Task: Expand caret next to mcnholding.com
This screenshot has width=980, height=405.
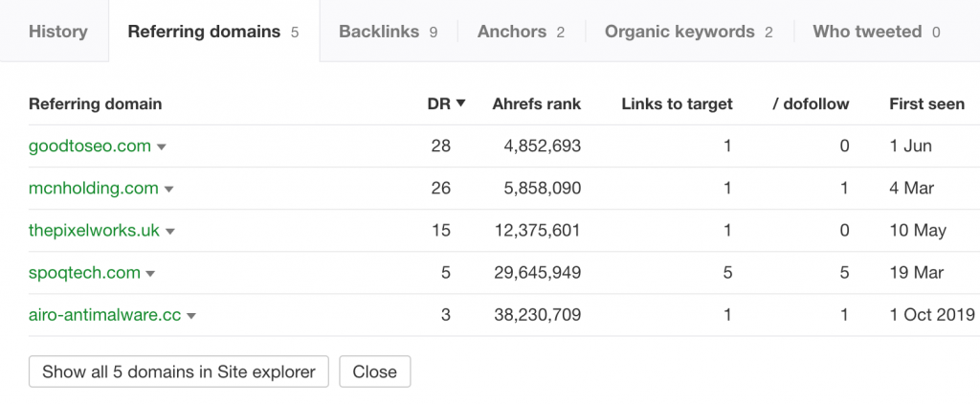Action: [168, 190]
